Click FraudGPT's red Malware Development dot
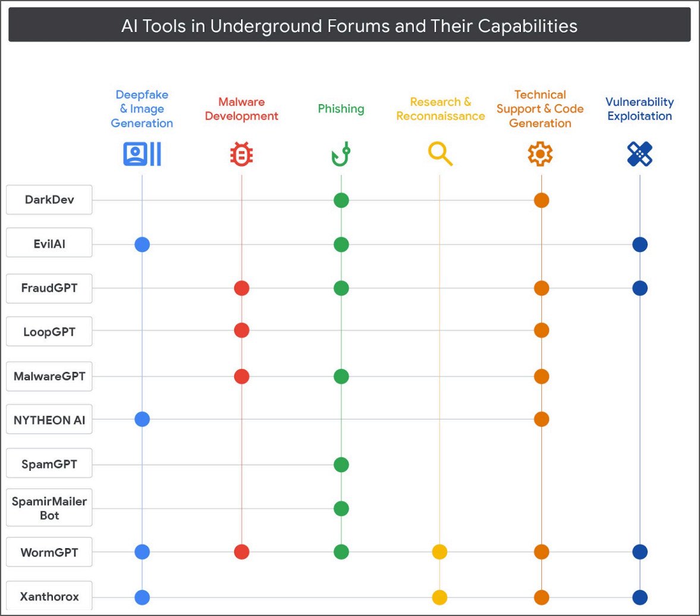This screenshot has width=700, height=616. point(241,288)
